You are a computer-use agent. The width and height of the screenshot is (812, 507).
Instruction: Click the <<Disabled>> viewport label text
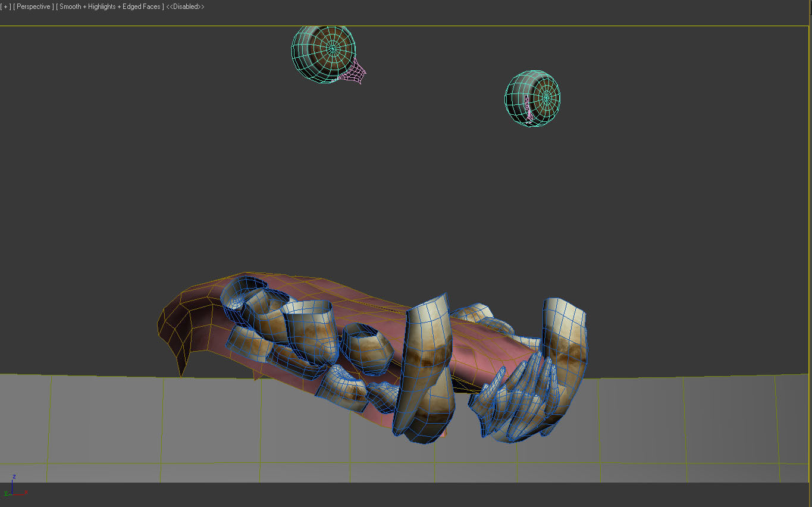(x=186, y=7)
